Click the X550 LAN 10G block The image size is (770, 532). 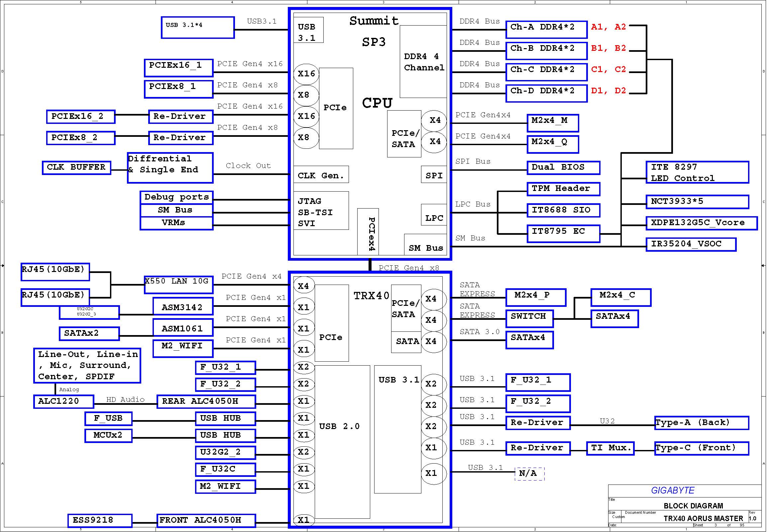coord(179,285)
